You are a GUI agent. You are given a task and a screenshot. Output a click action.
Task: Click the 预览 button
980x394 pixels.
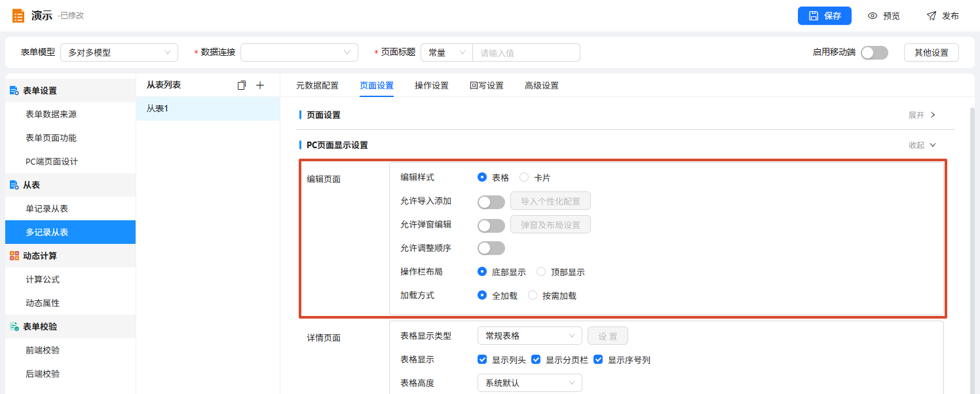pos(884,16)
